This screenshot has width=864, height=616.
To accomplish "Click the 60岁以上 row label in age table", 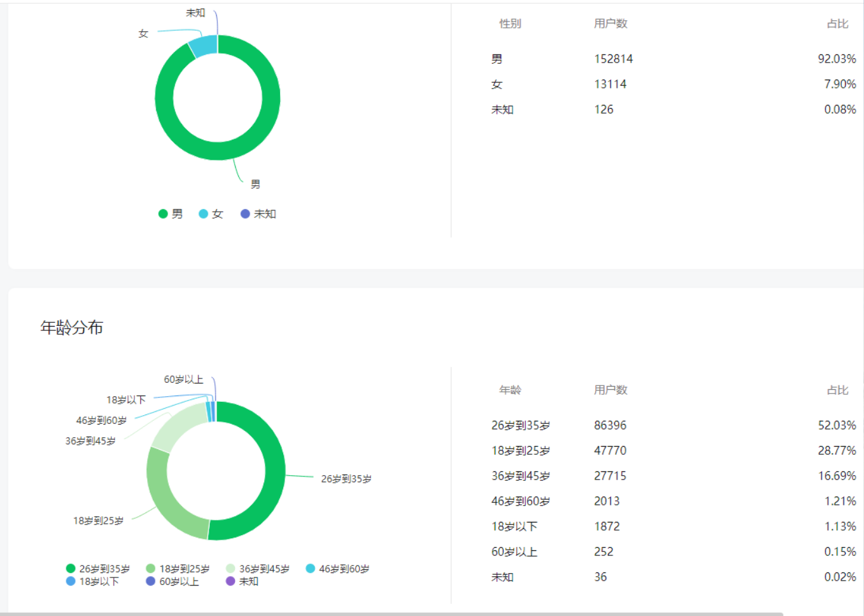I will pyautogui.click(x=514, y=552).
